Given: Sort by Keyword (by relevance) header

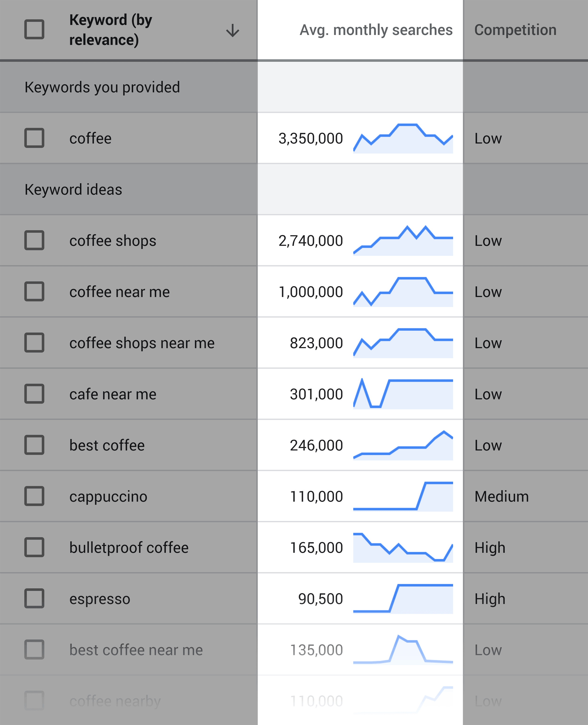Looking at the screenshot, I should 111,30.
